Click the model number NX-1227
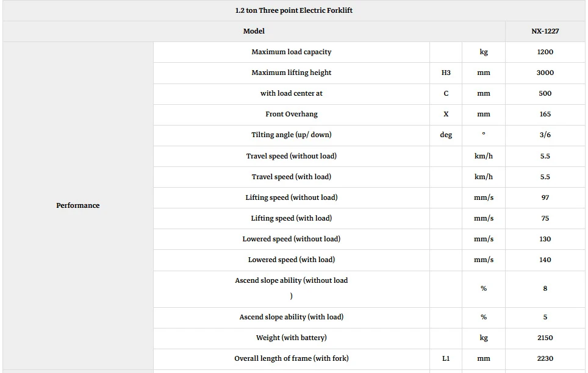This screenshot has width=588, height=373. pos(545,31)
